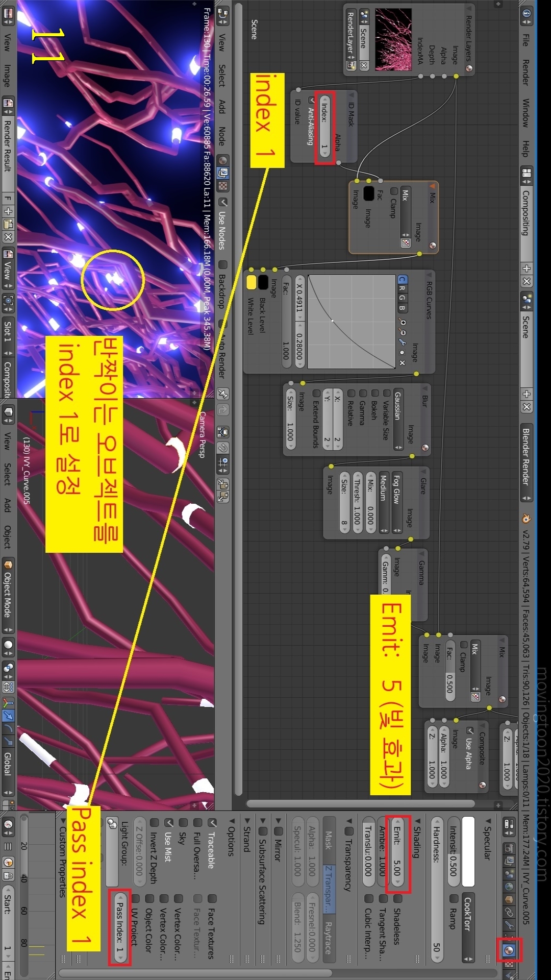
Task: Open RGB Curves wrench tools icon
Action: (x=402, y=342)
